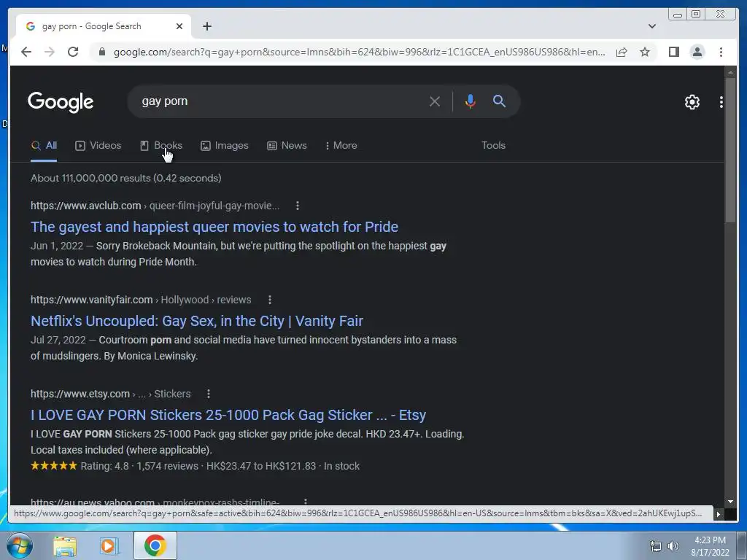Bookmark this page with the star icon
Screen dimensions: 747x560
[x=645, y=52]
